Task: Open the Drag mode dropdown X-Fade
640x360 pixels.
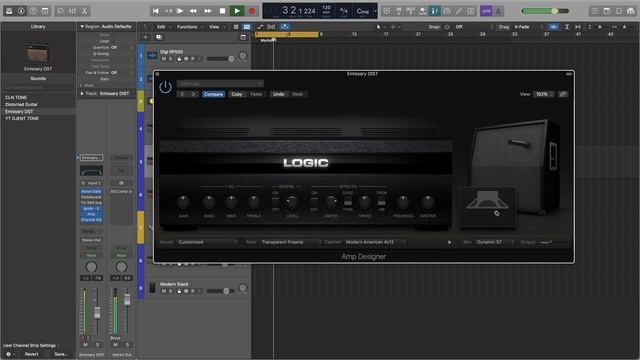Action: (x=528, y=27)
